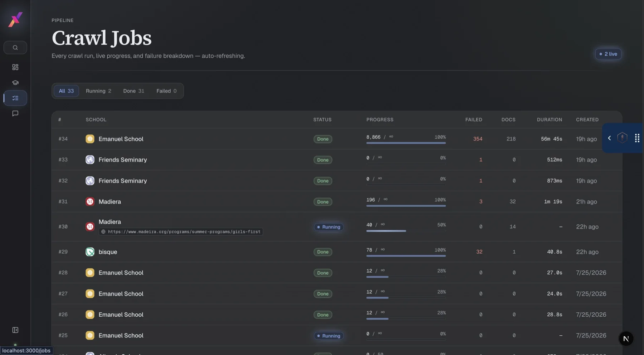
Task: Open the search icon in the sidebar
Action: pos(15,48)
